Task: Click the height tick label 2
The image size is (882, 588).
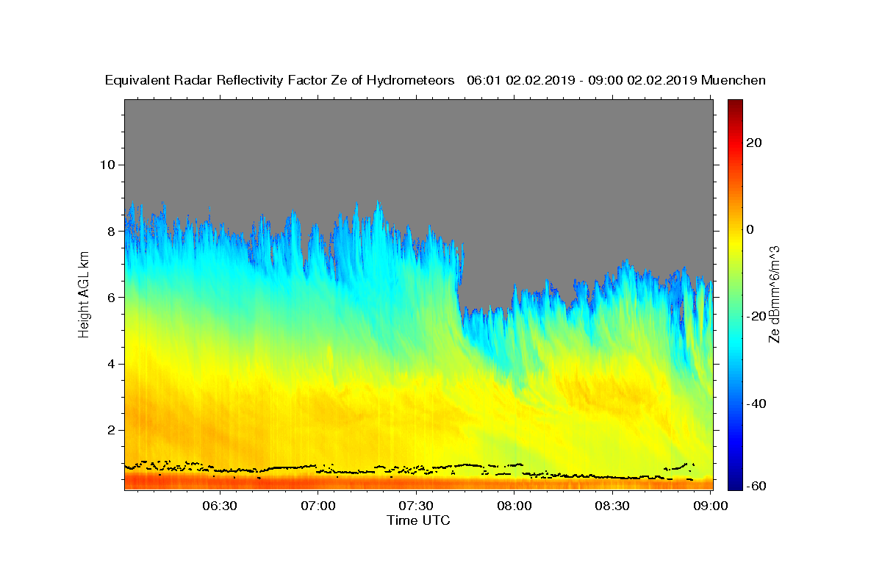Action: point(111,430)
